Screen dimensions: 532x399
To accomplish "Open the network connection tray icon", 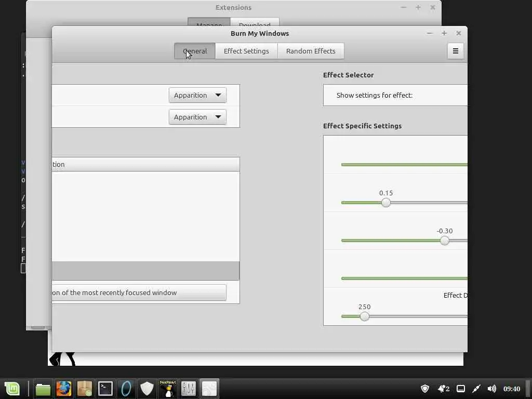I will coord(476,389).
